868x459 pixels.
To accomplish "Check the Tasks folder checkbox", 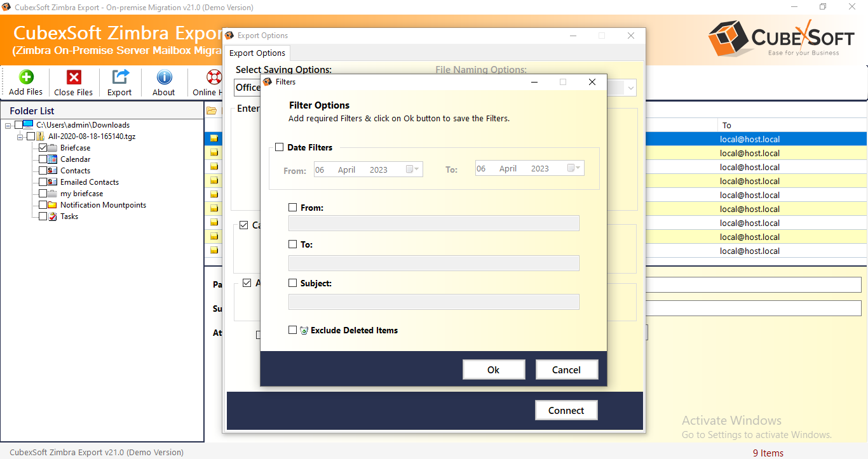I will [x=43, y=216].
